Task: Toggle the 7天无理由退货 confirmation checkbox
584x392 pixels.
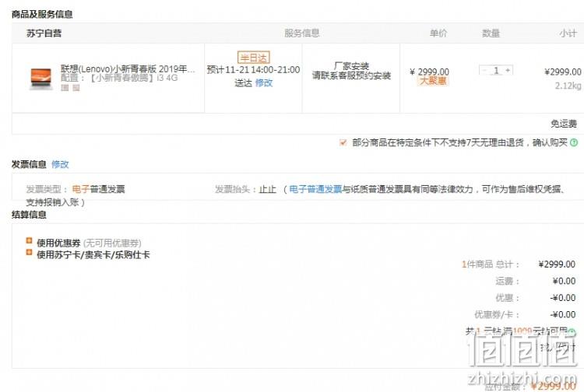Action: (x=343, y=142)
